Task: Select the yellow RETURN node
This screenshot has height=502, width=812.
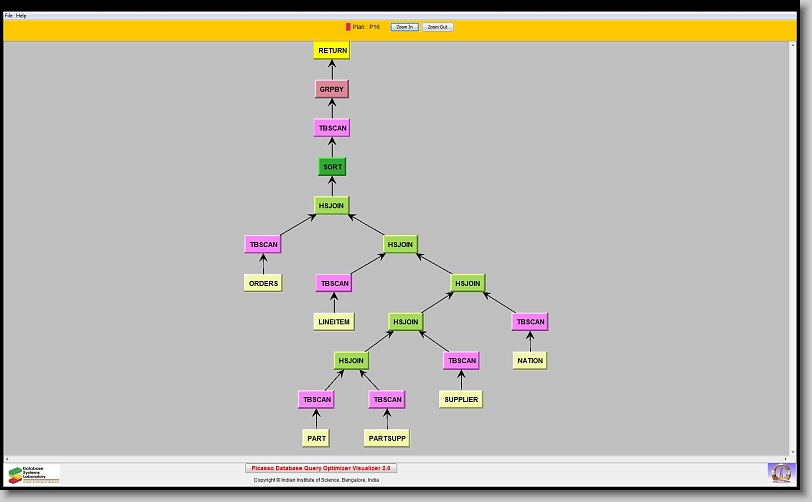Action: pos(332,50)
